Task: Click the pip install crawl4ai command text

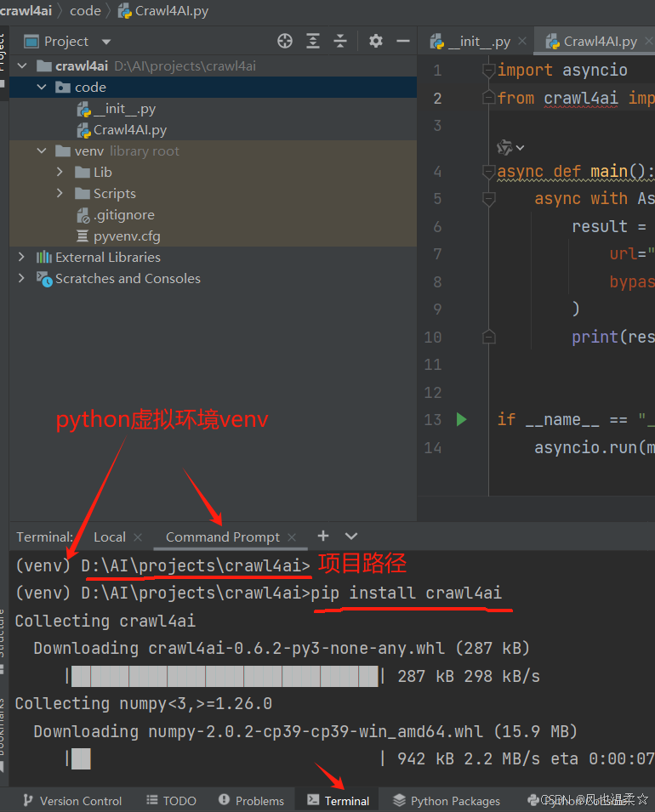Action: pos(407,593)
